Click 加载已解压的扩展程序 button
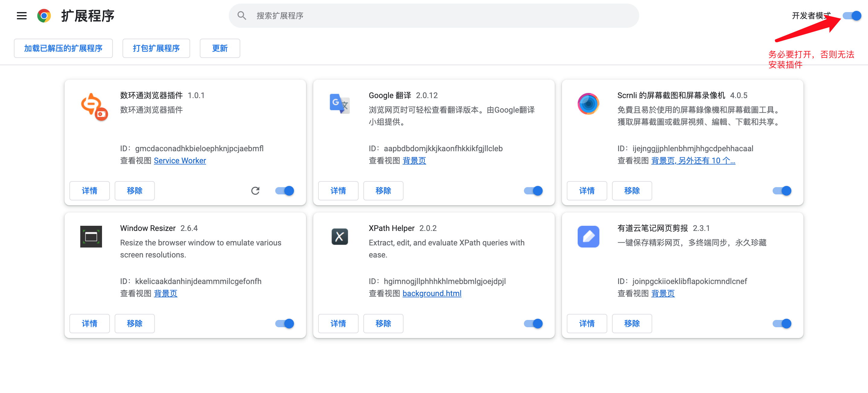The width and height of the screenshot is (868, 393). click(x=63, y=48)
